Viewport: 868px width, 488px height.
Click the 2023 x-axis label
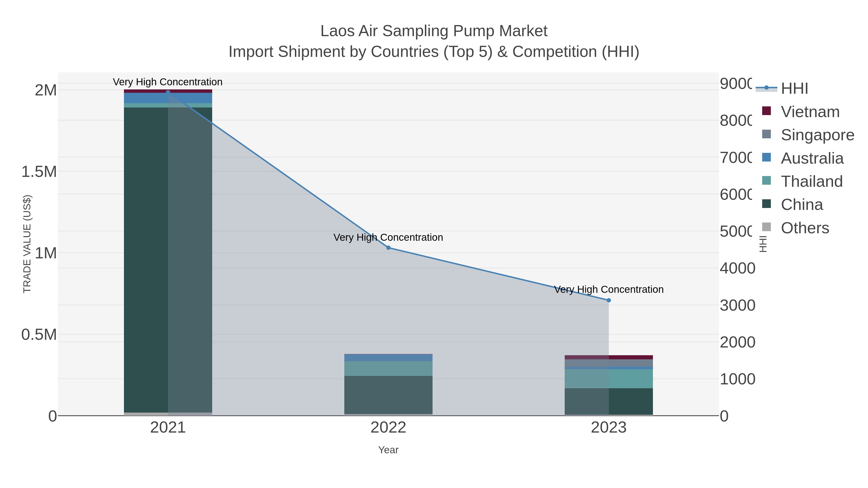click(x=609, y=428)
